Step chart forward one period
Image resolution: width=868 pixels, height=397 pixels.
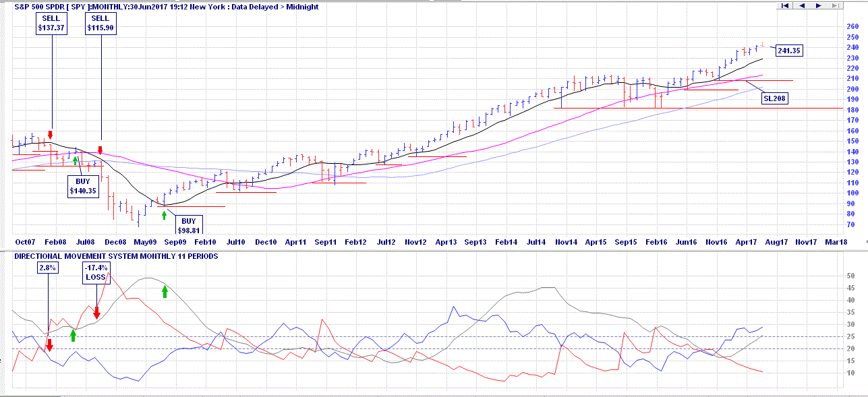(818, 5)
